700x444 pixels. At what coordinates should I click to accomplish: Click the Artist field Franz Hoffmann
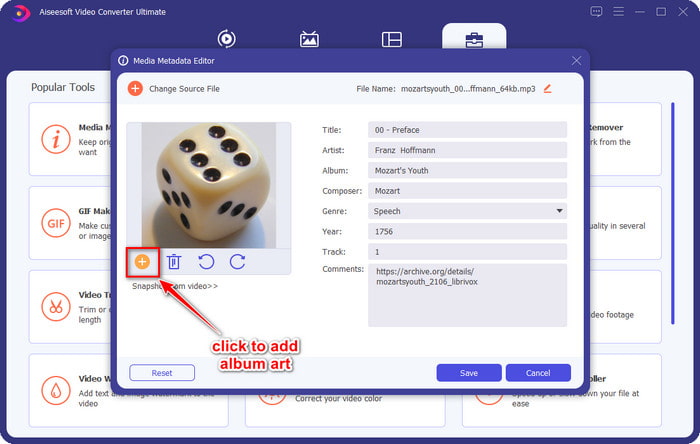tap(467, 150)
